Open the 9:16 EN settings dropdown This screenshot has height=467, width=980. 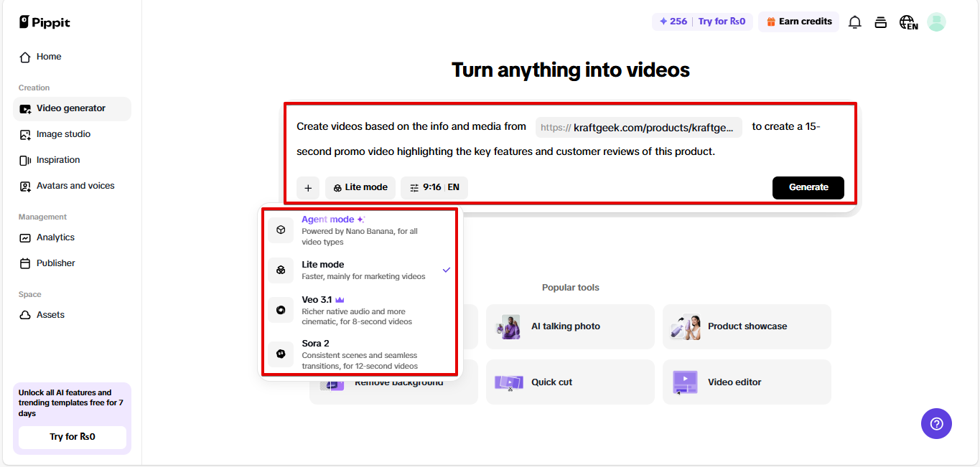click(434, 188)
